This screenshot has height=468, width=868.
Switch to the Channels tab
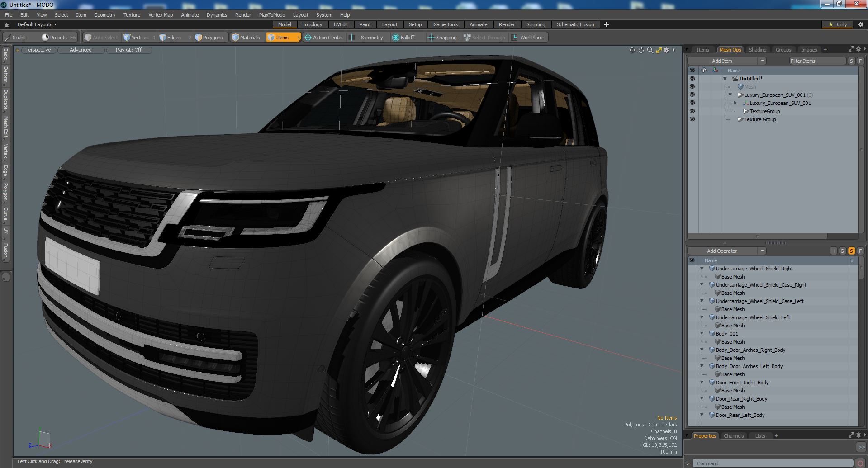pyautogui.click(x=733, y=436)
